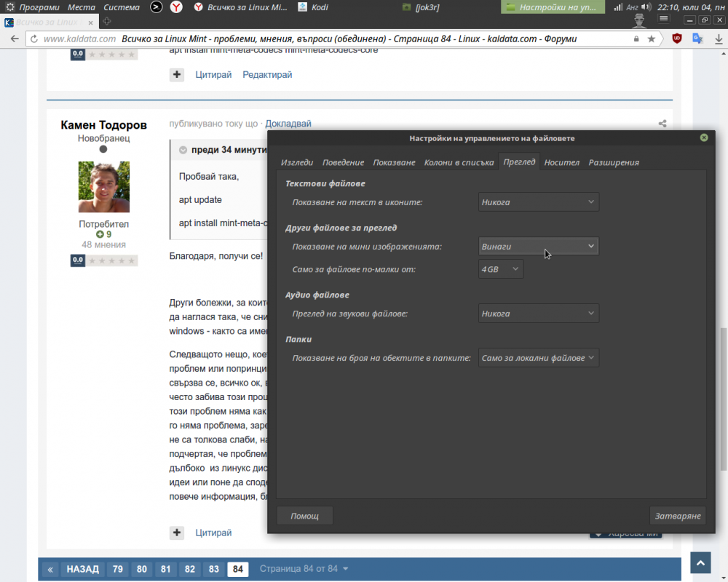The height and width of the screenshot is (582, 728).
Task: Go to page 81
Action: point(166,569)
